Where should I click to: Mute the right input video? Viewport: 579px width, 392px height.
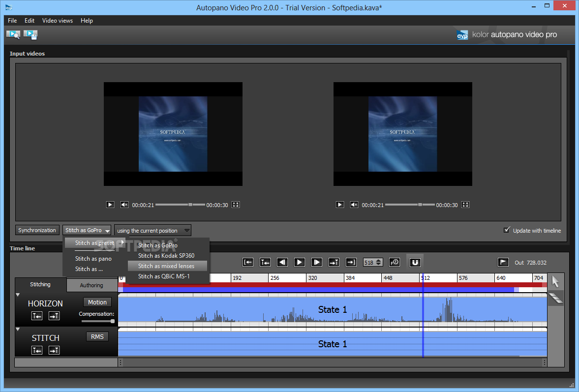354,205
